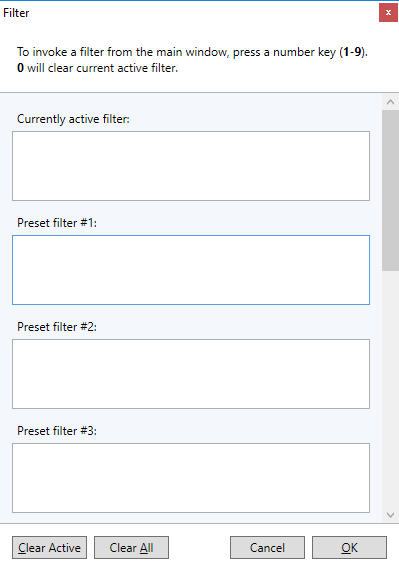Close the Filter dialog with the red X
The width and height of the screenshot is (399, 571).
point(388,13)
